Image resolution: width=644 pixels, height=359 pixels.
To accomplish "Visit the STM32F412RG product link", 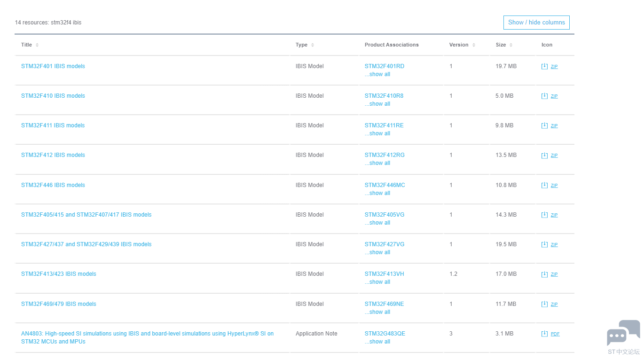I will coord(385,155).
